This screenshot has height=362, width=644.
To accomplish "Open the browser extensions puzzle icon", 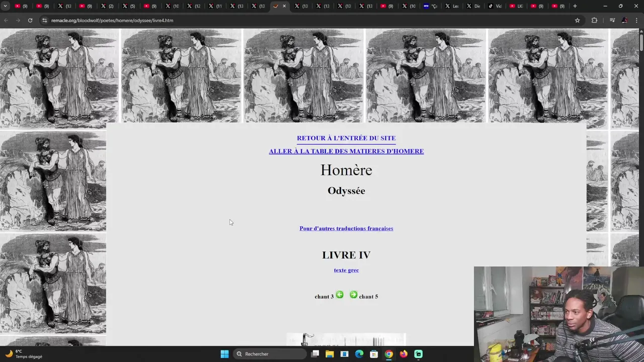I will [594, 20].
